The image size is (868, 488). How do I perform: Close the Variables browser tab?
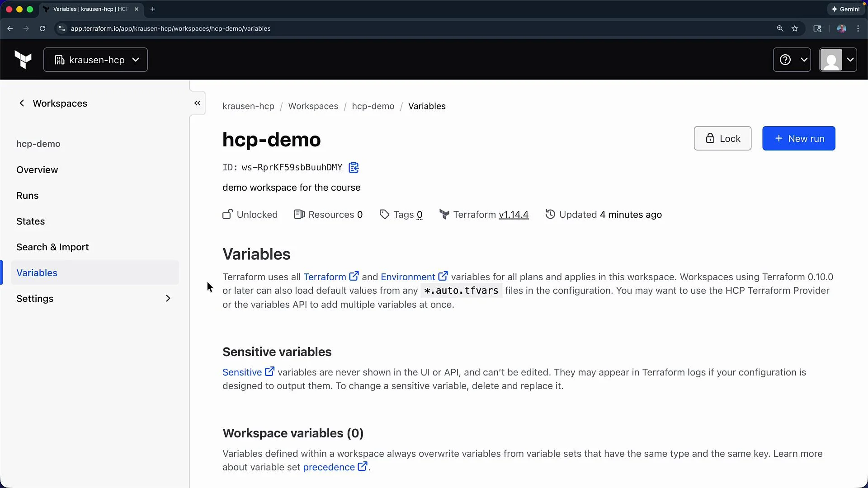pos(137,9)
